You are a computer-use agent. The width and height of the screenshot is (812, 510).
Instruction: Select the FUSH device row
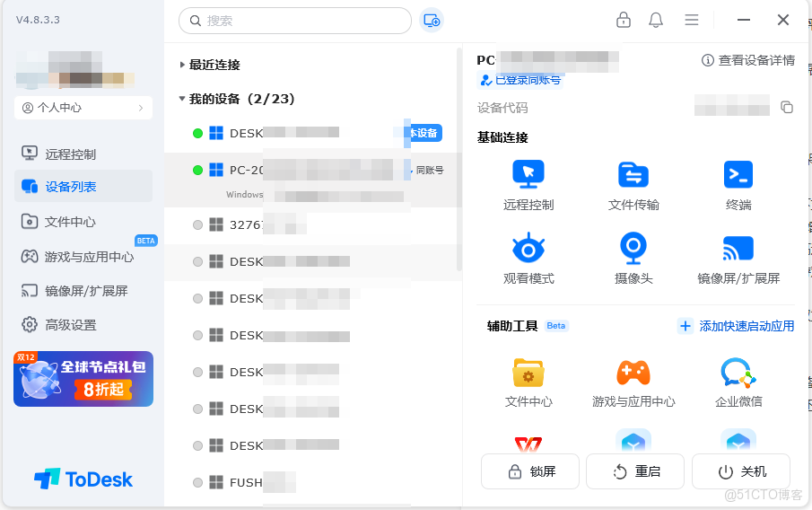coord(313,482)
